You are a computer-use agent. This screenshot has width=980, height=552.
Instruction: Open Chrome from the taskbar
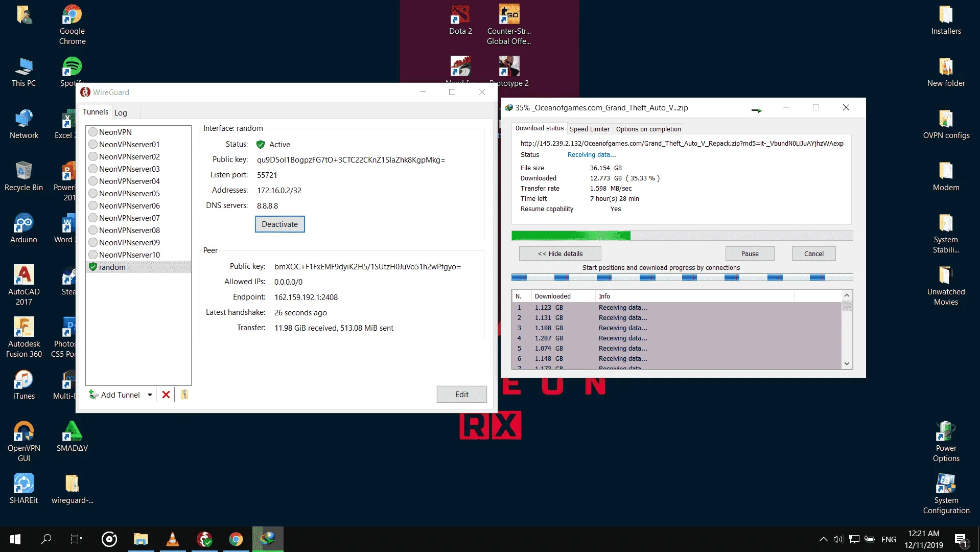(236, 539)
